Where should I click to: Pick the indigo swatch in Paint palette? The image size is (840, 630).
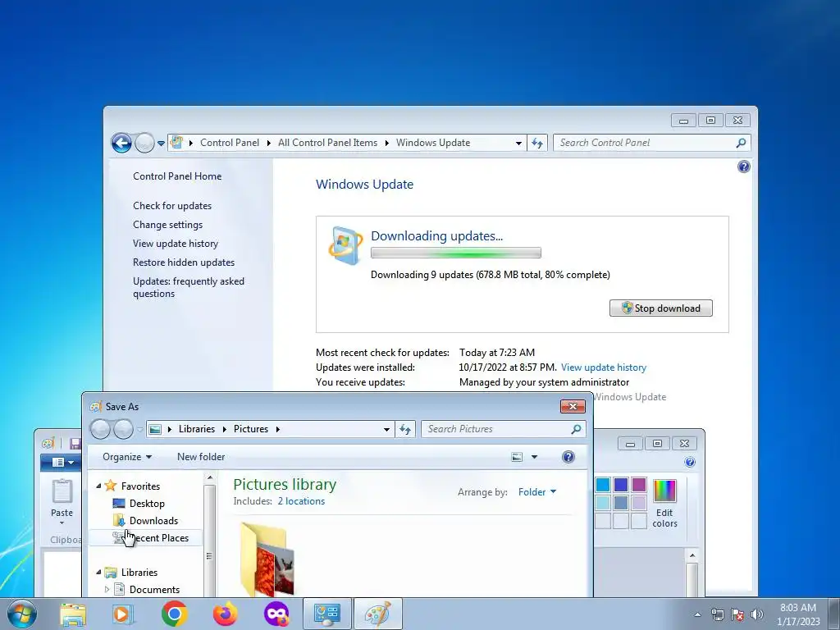click(x=621, y=485)
